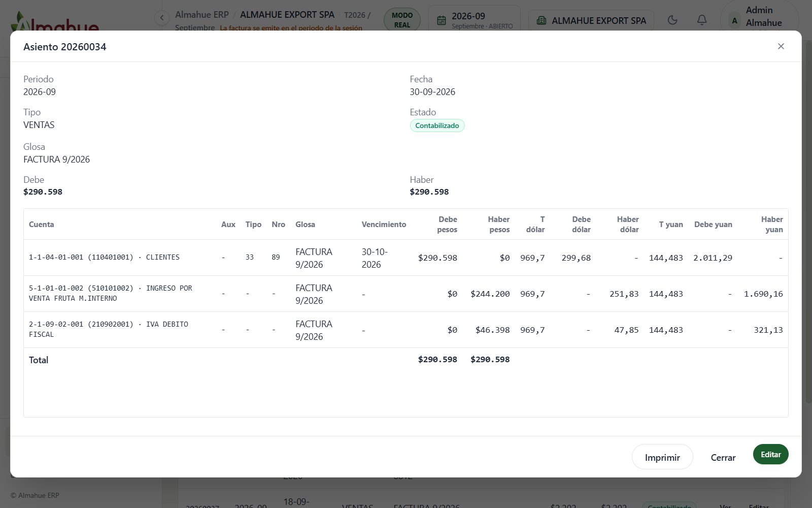Close the Asiento 20260034 dialog
The height and width of the screenshot is (508, 812).
point(781,46)
